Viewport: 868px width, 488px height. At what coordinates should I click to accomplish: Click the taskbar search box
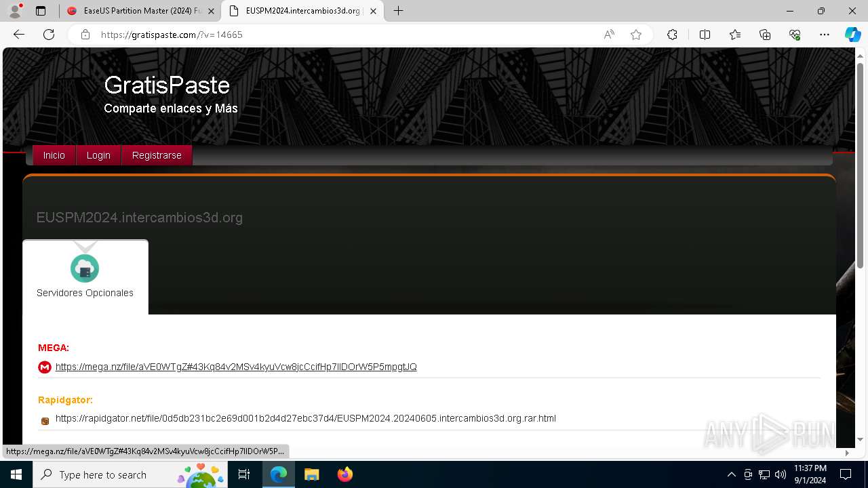click(x=131, y=474)
